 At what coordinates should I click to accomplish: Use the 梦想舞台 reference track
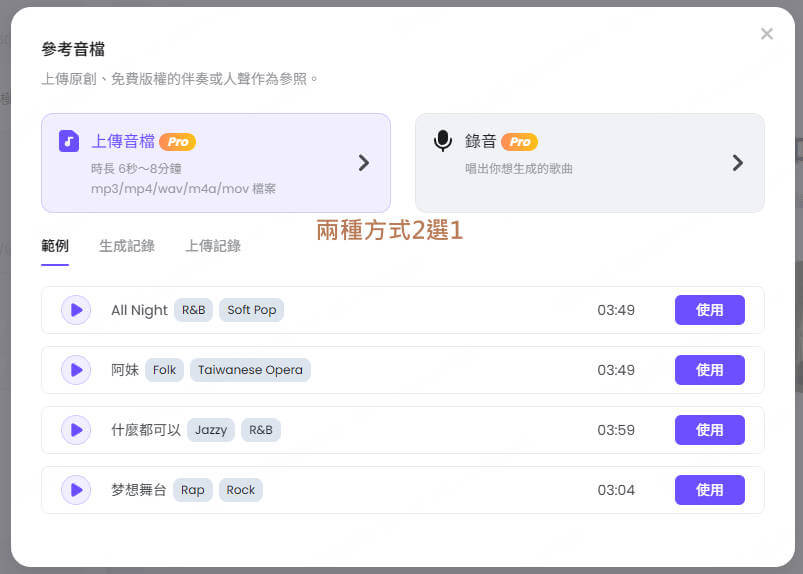point(709,490)
